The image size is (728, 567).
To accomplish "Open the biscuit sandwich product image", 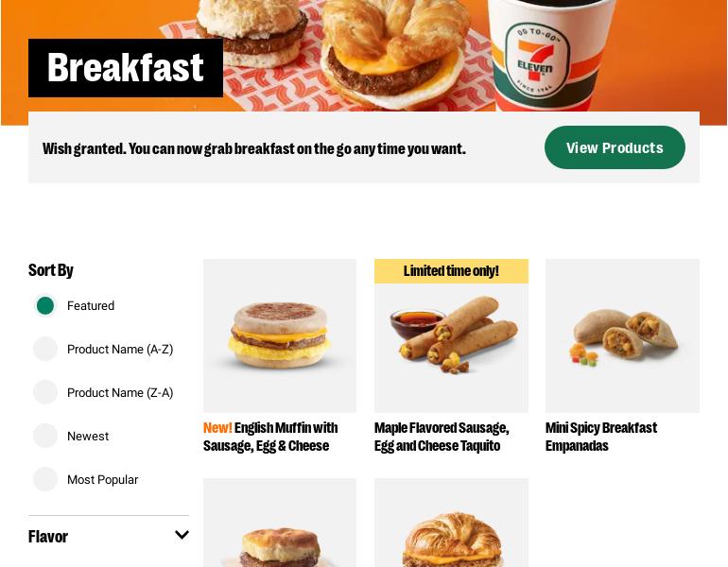I will click(280, 523).
